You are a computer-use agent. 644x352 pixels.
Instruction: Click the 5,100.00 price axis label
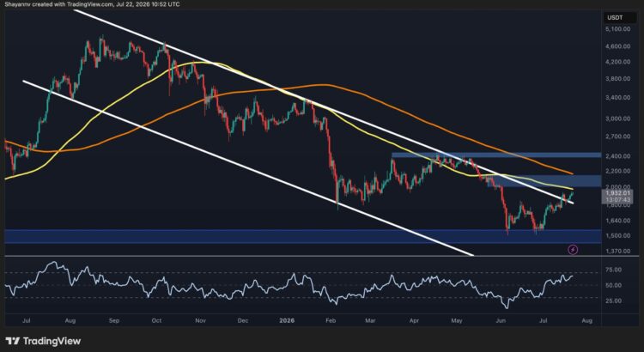coord(618,29)
